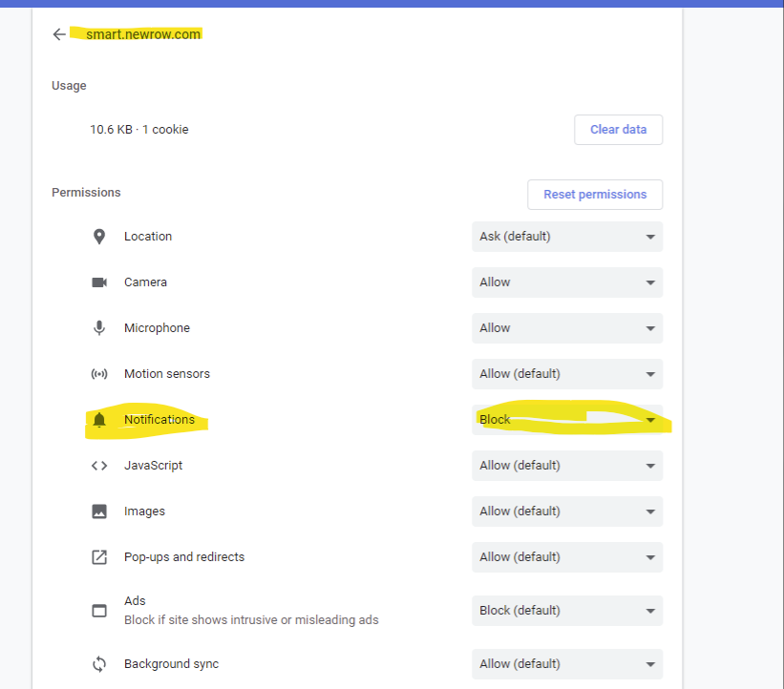Open the Motion sensors permission dropdown
The height and width of the screenshot is (689, 784).
click(x=567, y=374)
